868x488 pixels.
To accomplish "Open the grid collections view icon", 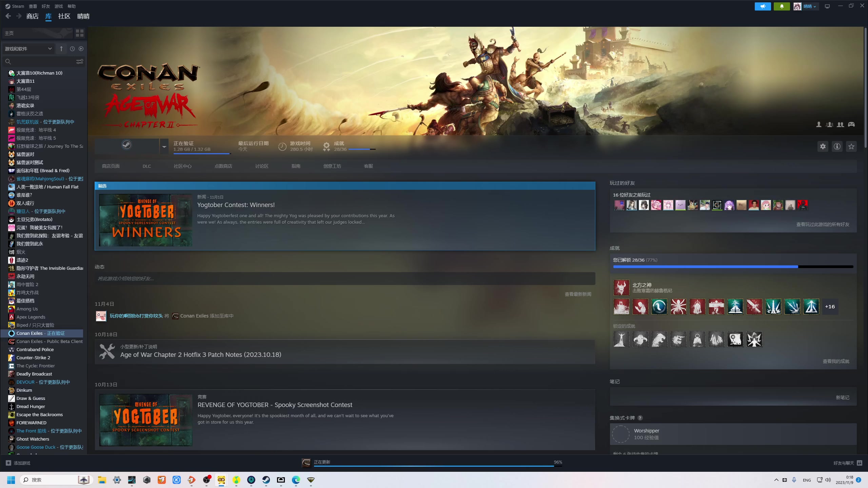I will point(80,33).
